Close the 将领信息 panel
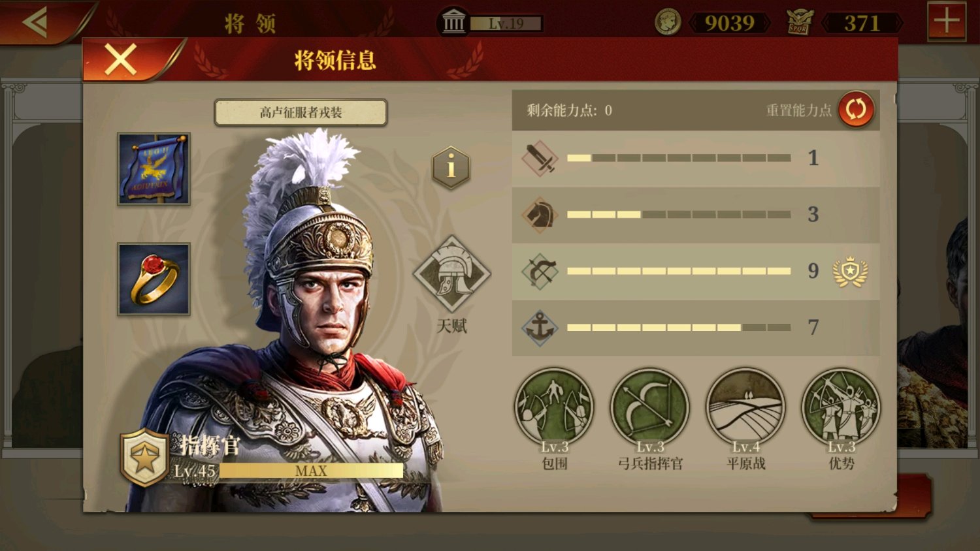The image size is (980, 551). click(121, 60)
